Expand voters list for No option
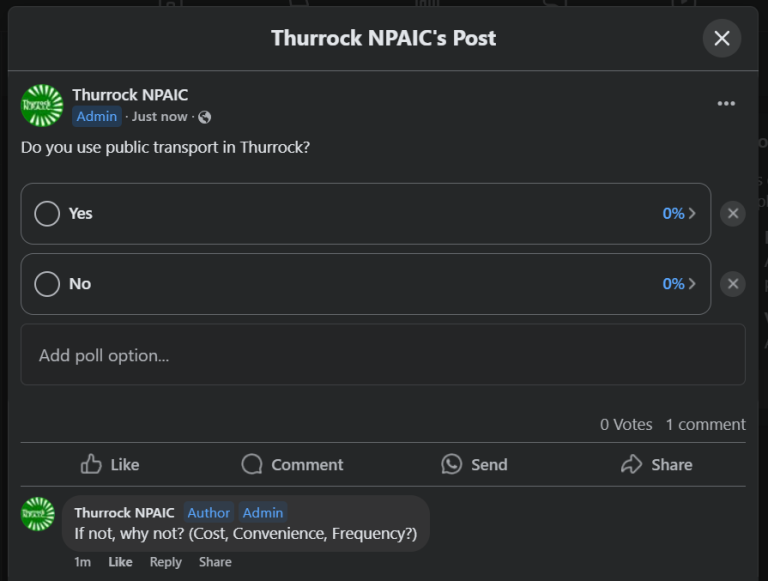The width and height of the screenshot is (768, 581). click(x=679, y=284)
